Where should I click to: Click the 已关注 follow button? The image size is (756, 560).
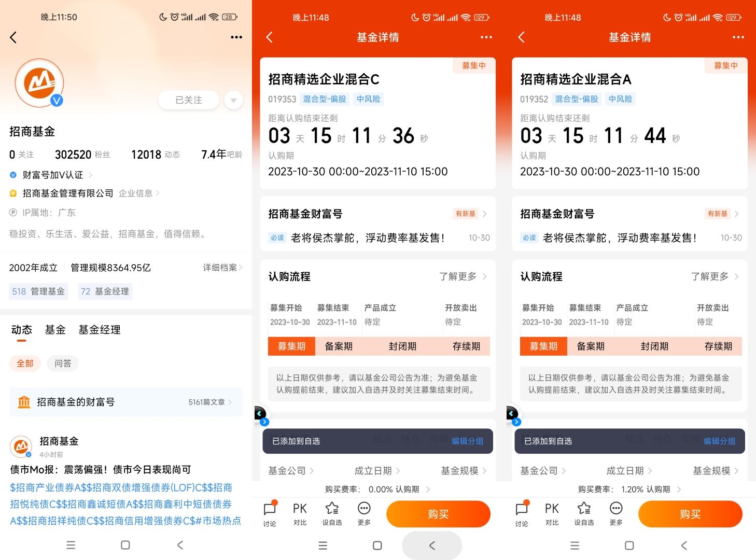(189, 100)
